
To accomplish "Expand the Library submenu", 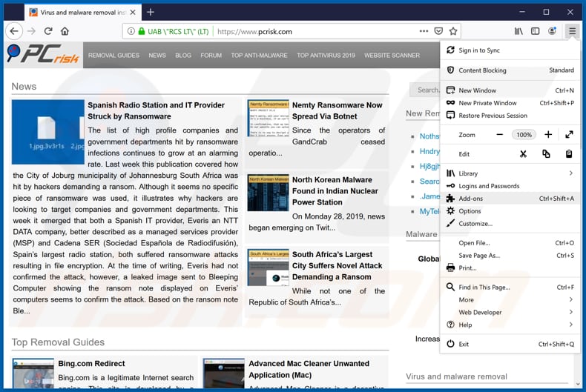I will 510,173.
